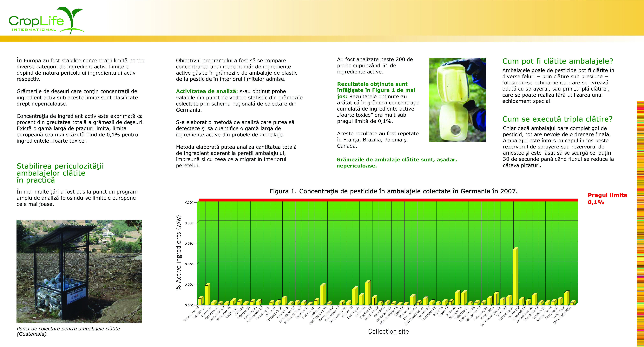Click the heading 'Cum pot fi clătite ambalajele?'
Image resolution: width=644 pixels, height=347 pixels.
557,61
